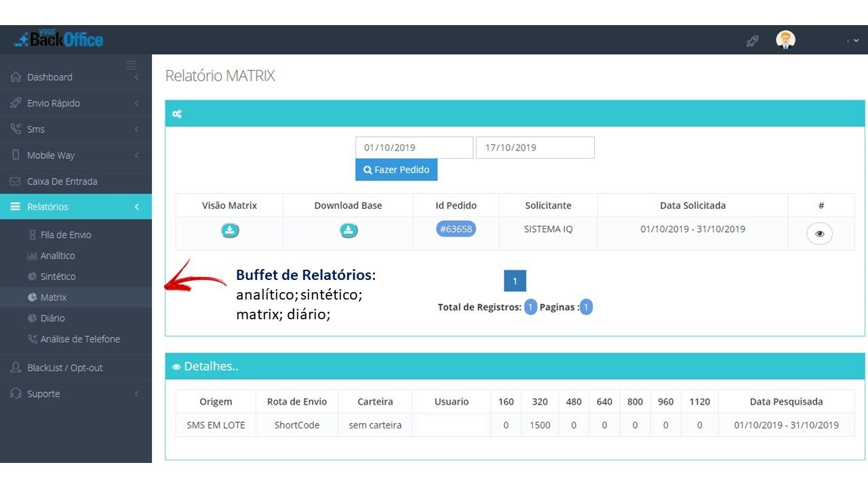Click the Data Pesquisada column header
Image resolution: width=868 pixels, height=488 pixels.
(x=786, y=401)
